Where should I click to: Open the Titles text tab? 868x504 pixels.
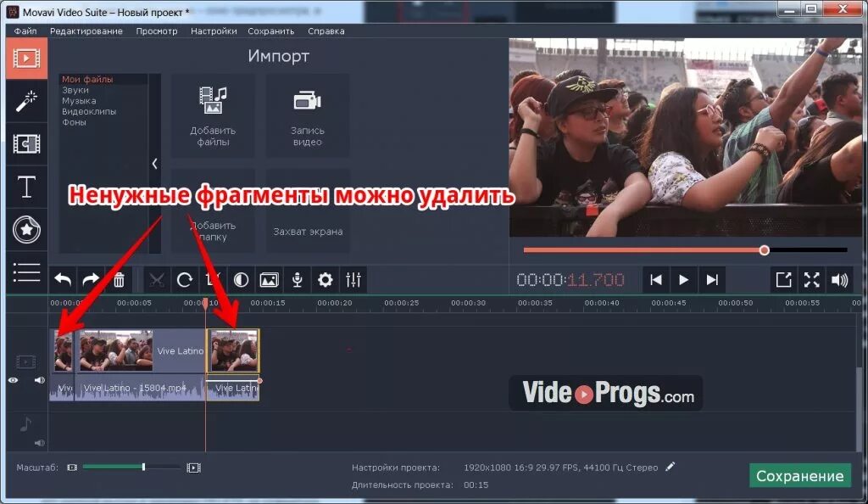[x=26, y=187]
